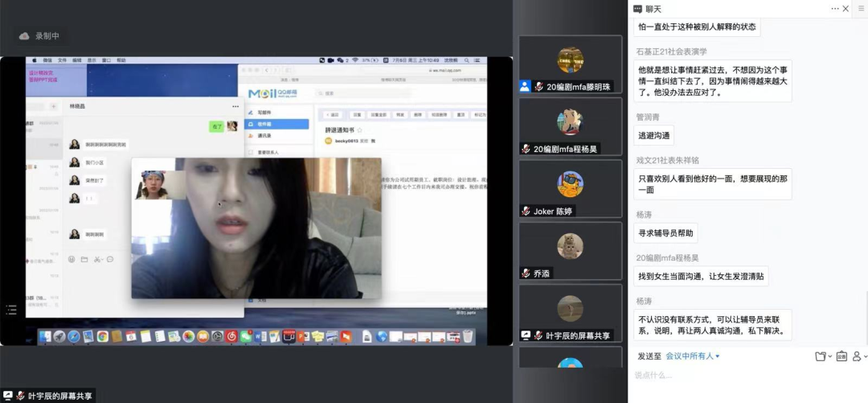The height and width of the screenshot is (403, 868).
Task: Select participant tile 乔添
Action: click(x=570, y=250)
